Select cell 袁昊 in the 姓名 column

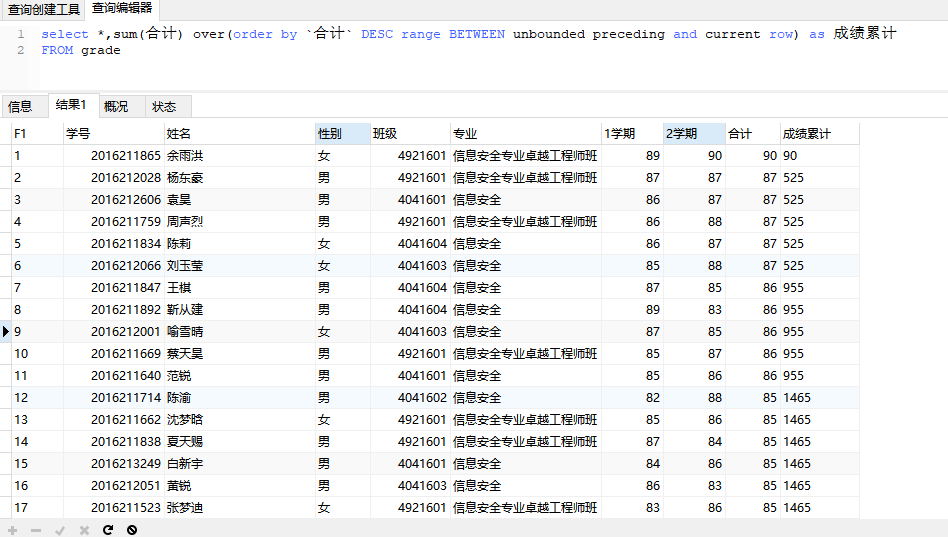pyautogui.click(x=239, y=200)
